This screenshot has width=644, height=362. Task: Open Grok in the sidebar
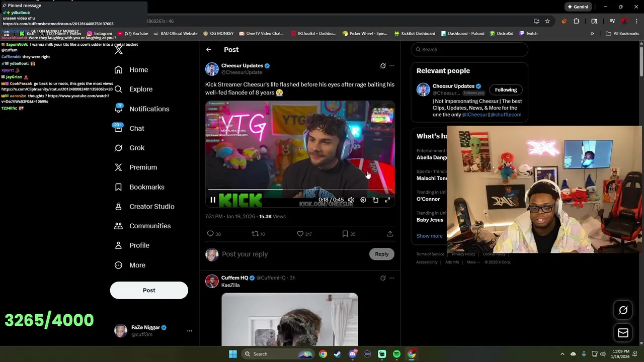[x=130, y=148]
